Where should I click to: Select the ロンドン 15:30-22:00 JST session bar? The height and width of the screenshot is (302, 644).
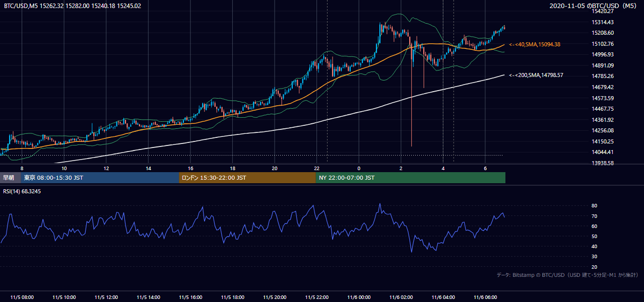point(247,178)
